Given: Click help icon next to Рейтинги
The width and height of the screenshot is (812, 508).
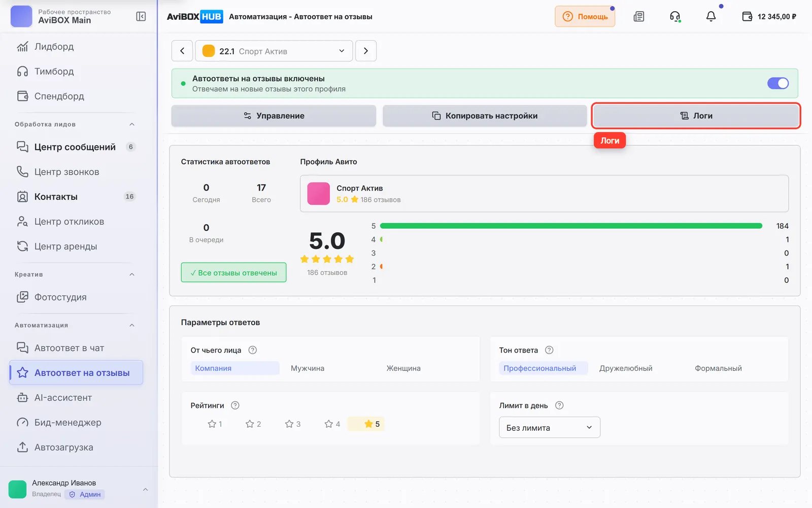Looking at the screenshot, I should point(235,405).
